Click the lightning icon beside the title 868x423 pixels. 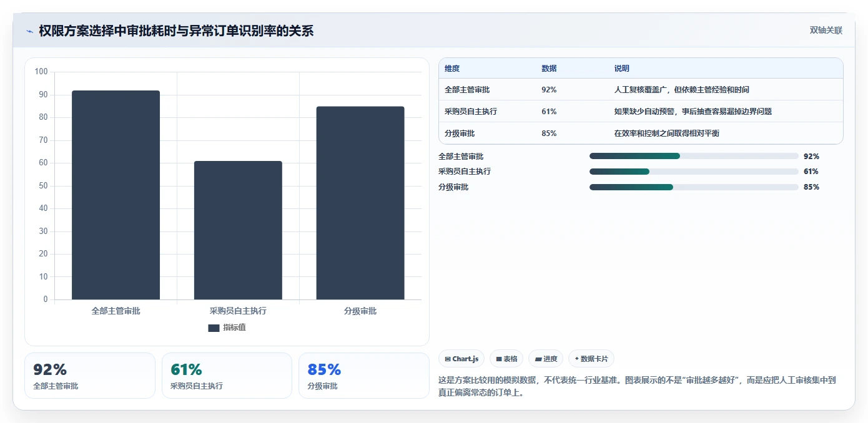[x=29, y=31]
